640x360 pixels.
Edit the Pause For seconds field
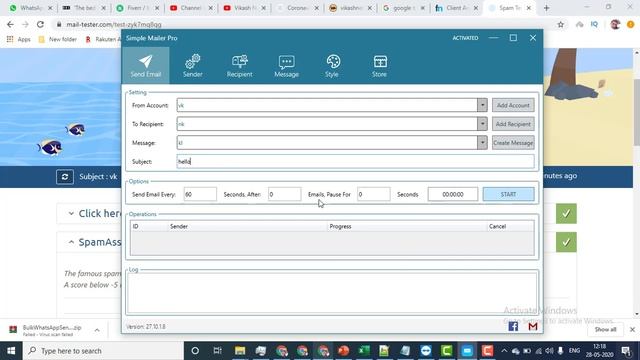pos(373,194)
